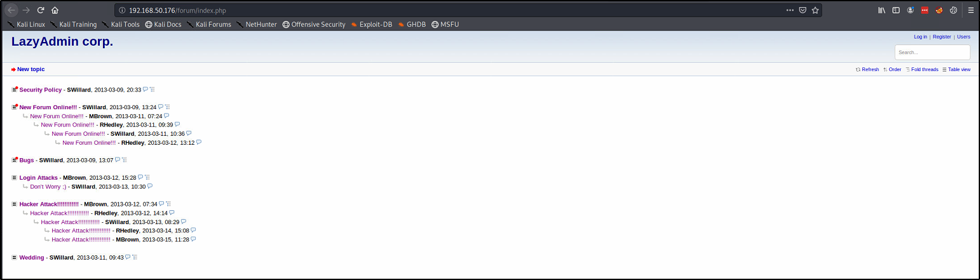Fold the top New Forum Online thread icon
Screen dimensions: 980x280
[x=15, y=107]
